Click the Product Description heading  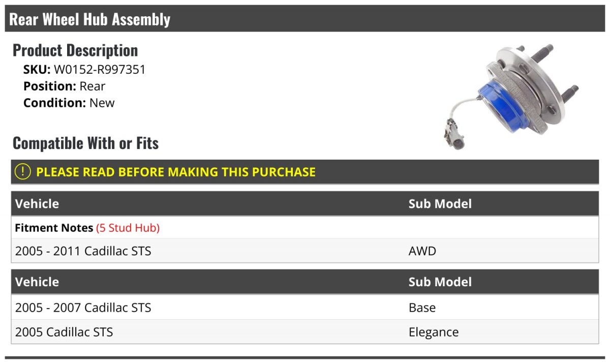tap(75, 50)
